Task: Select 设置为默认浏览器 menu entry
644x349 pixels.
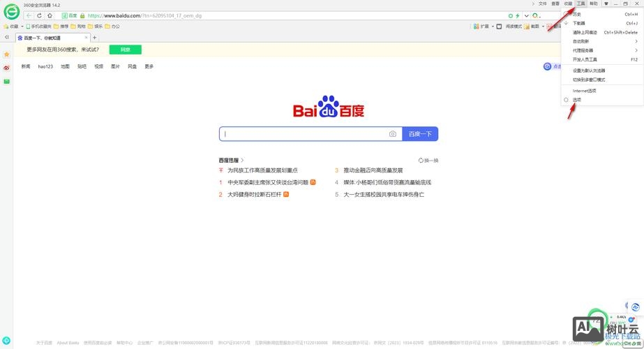Action: (x=602, y=70)
